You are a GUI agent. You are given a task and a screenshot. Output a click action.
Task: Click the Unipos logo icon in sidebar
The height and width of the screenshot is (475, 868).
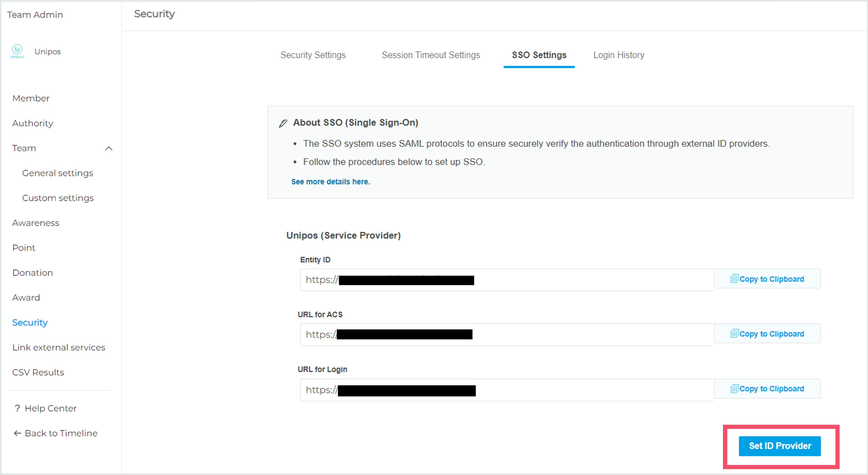pos(17,51)
